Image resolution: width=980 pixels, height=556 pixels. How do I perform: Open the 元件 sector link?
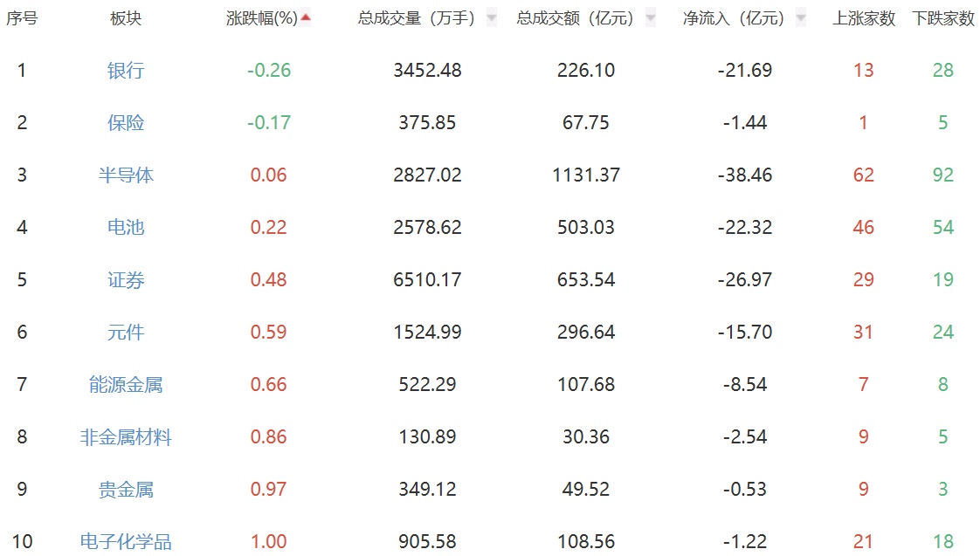point(126,333)
